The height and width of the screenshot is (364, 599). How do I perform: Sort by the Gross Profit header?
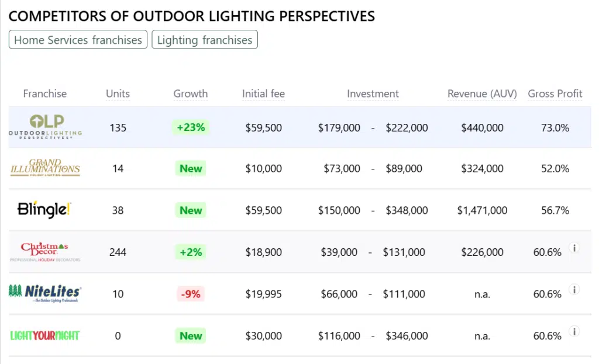tap(555, 93)
